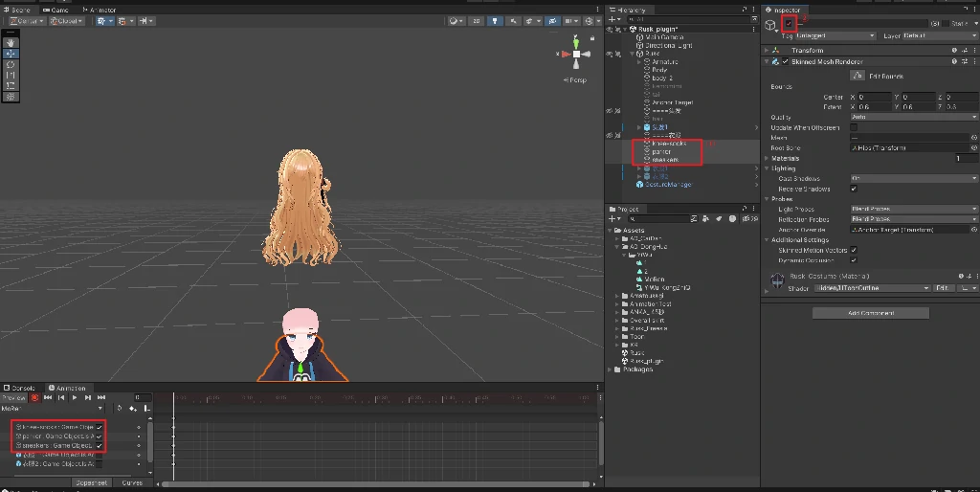Open the Cast Shadows dropdown
This screenshot has height=492, width=980.
click(913, 178)
